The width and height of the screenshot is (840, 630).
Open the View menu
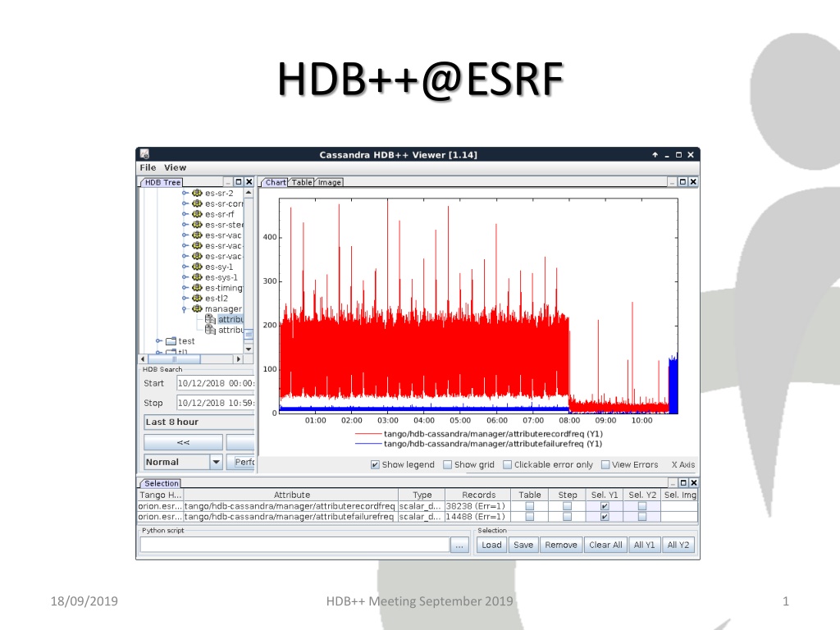[x=176, y=167]
